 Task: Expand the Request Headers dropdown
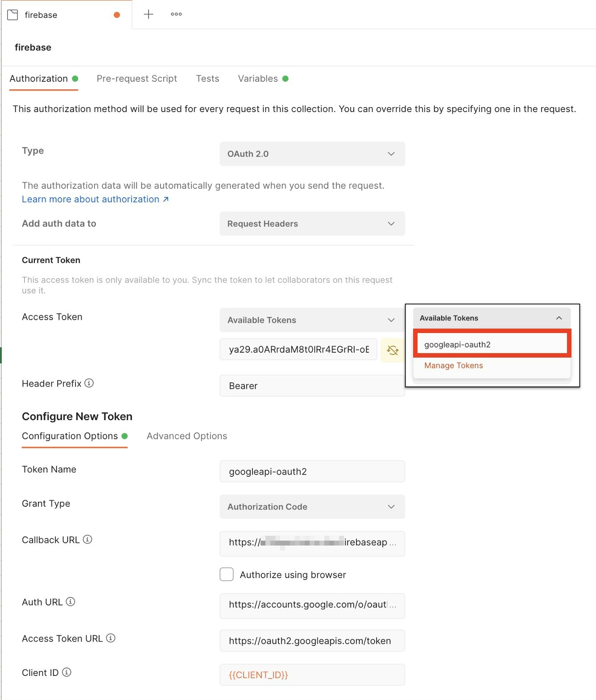(x=312, y=224)
